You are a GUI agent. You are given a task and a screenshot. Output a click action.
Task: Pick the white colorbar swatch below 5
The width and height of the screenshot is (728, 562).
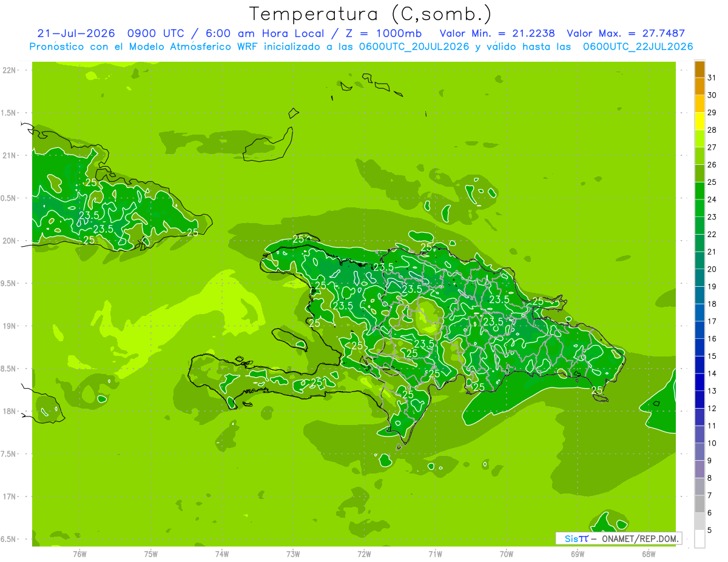coord(699,539)
